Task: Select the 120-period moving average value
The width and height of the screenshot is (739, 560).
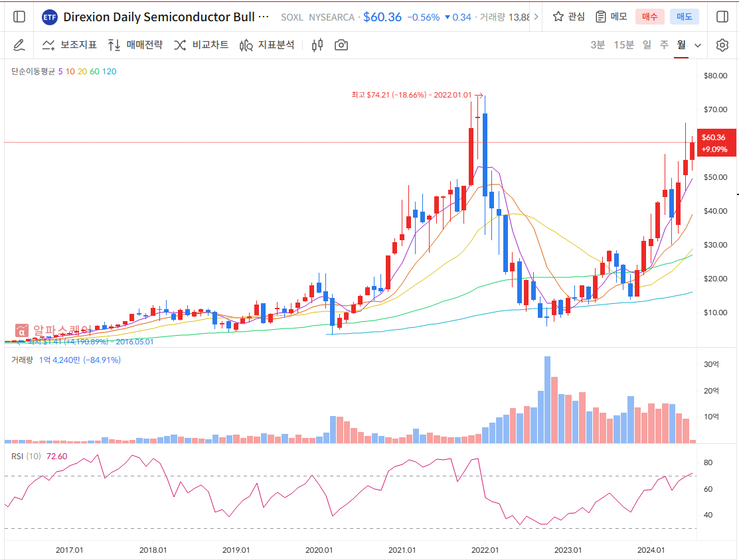Action: coord(110,72)
